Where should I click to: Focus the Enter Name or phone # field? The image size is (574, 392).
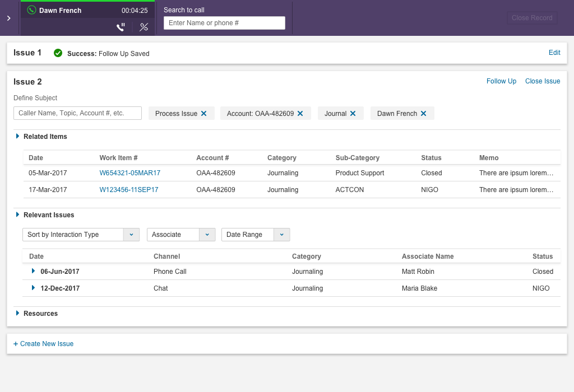pyautogui.click(x=224, y=23)
